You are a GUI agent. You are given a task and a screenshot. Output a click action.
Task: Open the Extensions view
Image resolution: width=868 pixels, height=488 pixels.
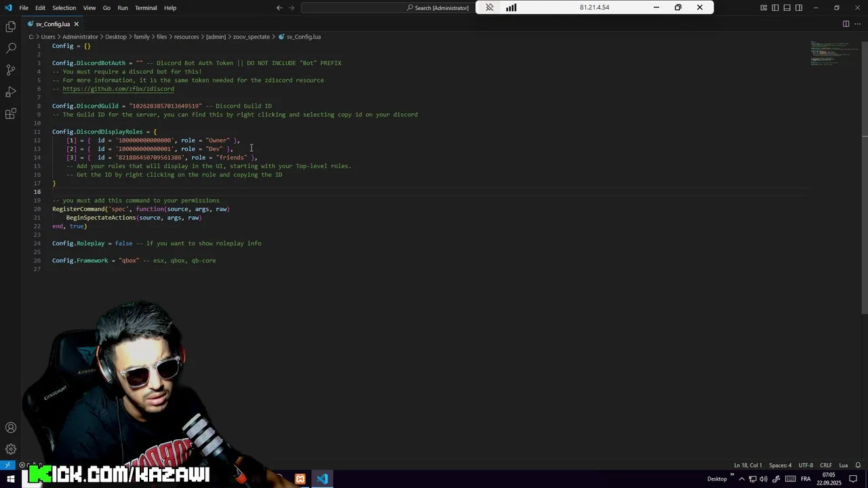coord(11,114)
